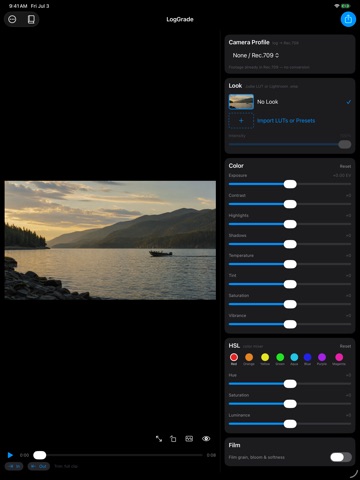Select the No Look thumbnail
The image size is (360, 480).
coord(241,102)
